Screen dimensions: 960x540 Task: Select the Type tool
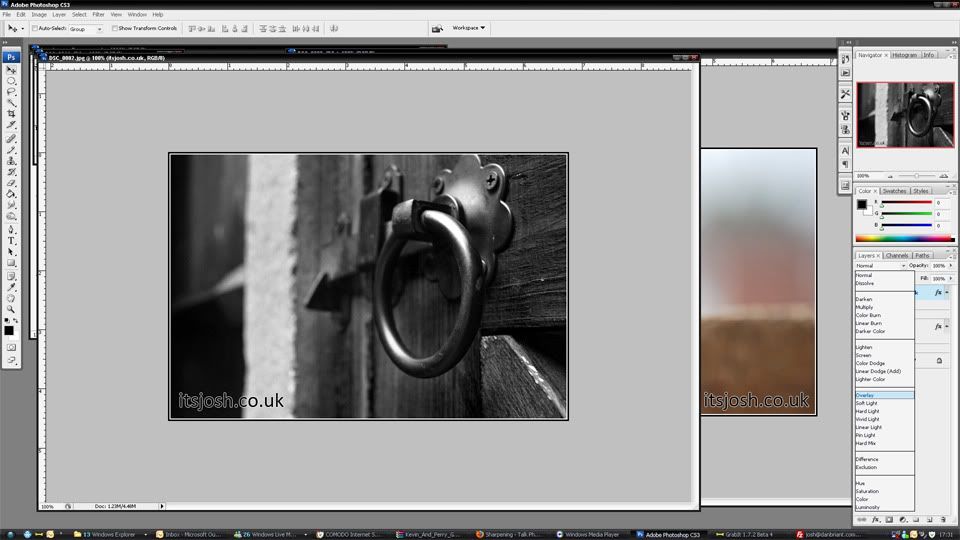click(x=11, y=241)
